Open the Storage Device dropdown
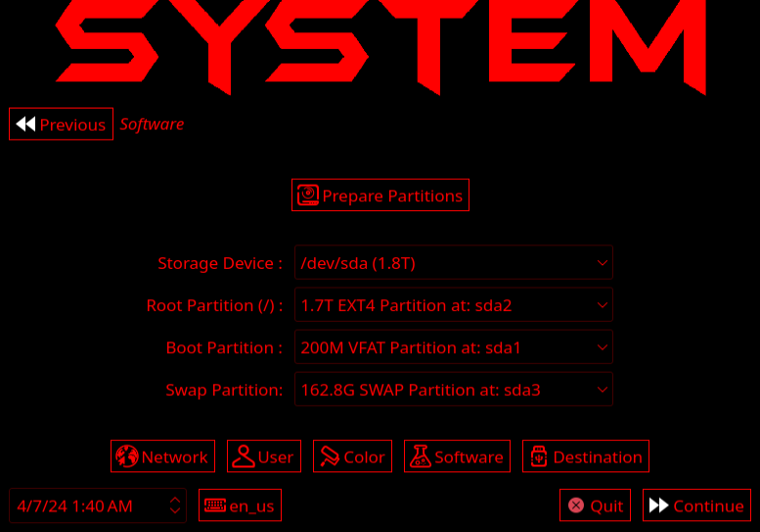Viewport: 760px width, 532px height. 454,263
